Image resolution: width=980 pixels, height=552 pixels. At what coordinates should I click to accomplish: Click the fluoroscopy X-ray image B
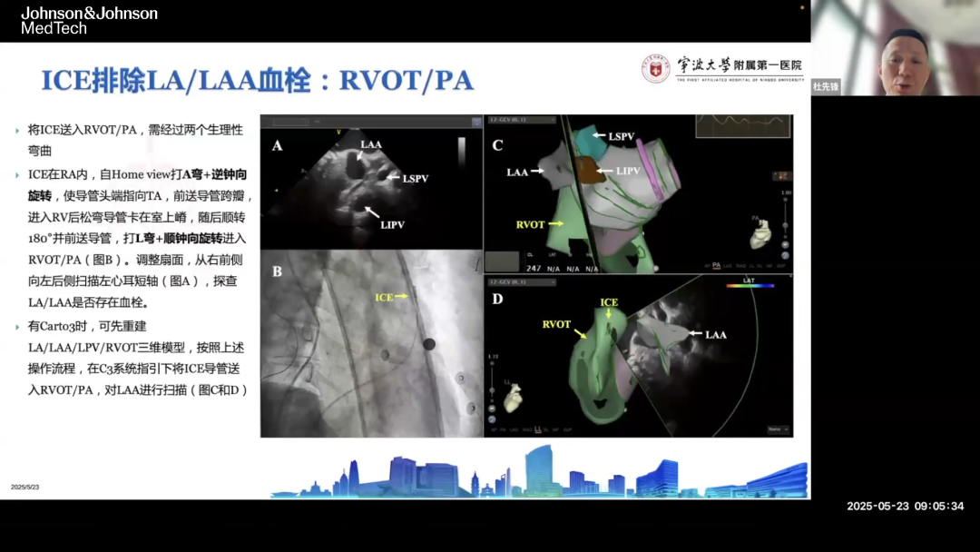pos(372,343)
